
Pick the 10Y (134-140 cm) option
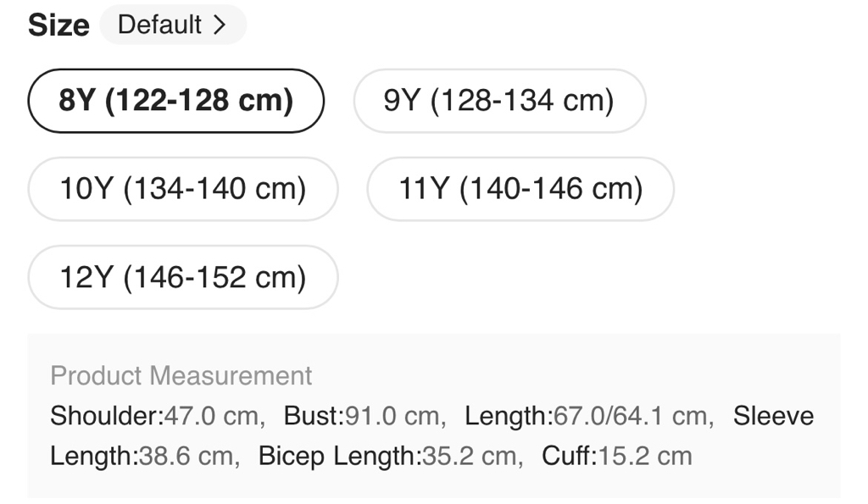pos(183,189)
